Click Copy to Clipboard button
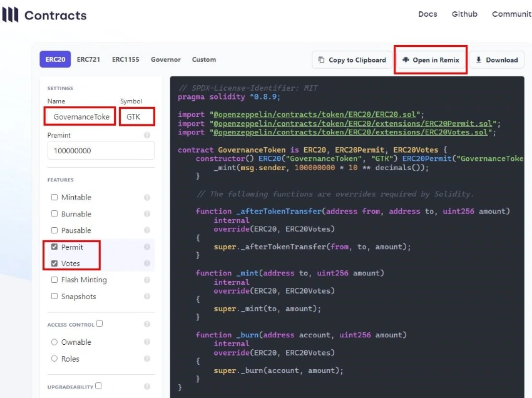The width and height of the screenshot is (532, 398). [352, 60]
